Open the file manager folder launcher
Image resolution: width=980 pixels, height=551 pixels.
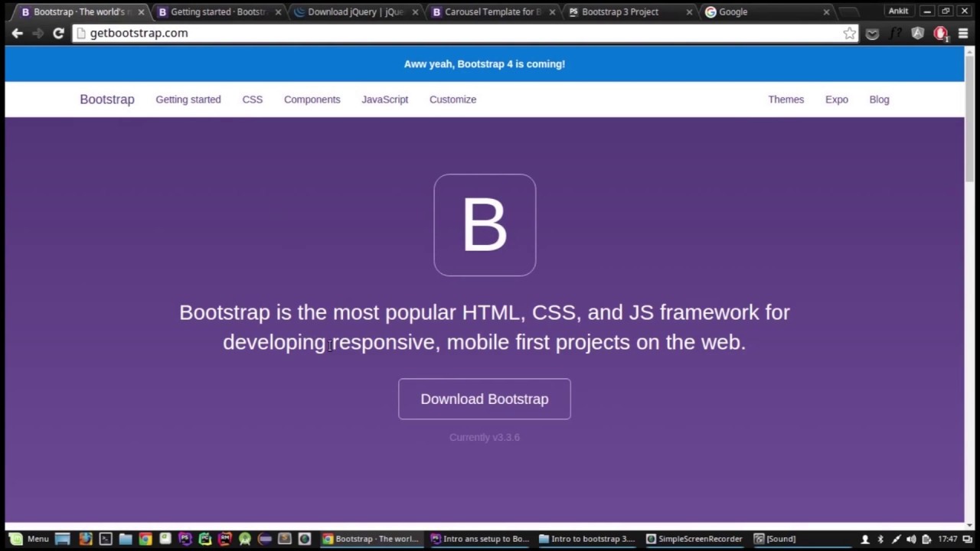(x=126, y=539)
